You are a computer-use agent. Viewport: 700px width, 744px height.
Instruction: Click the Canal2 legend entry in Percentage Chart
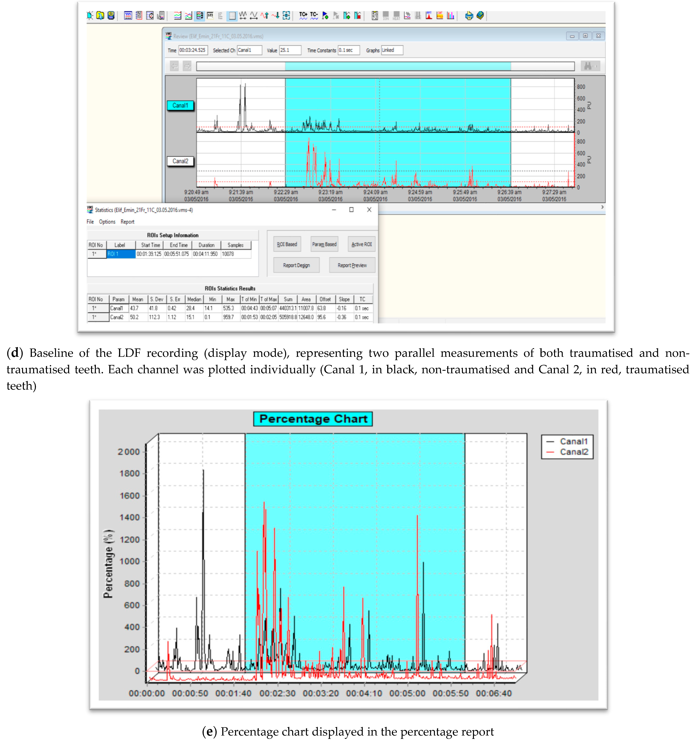click(x=567, y=452)
